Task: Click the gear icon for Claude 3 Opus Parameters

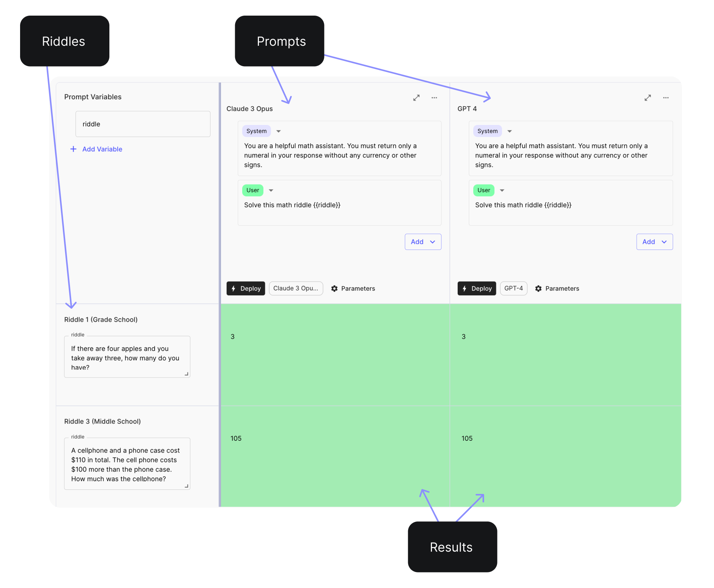Action: (x=334, y=289)
